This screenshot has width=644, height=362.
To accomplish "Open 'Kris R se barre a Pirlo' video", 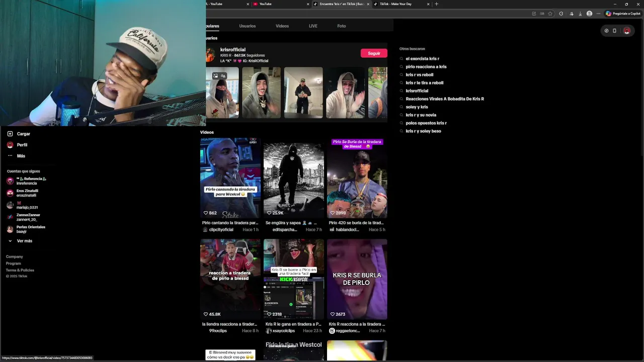I will coord(294,280).
